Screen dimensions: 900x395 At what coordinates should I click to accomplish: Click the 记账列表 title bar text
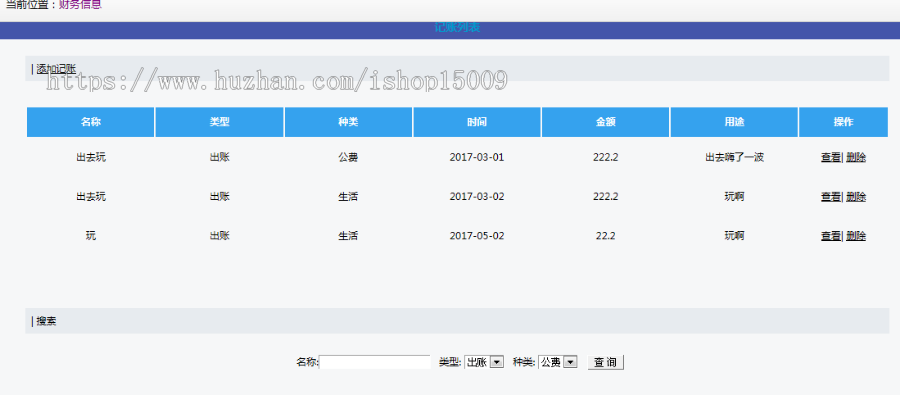tap(457, 27)
